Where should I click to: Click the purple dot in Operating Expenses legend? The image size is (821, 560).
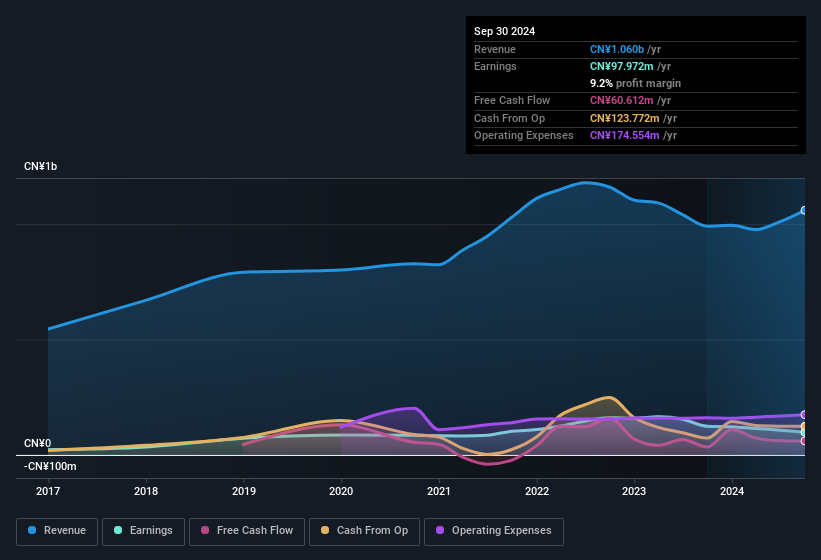click(x=440, y=530)
